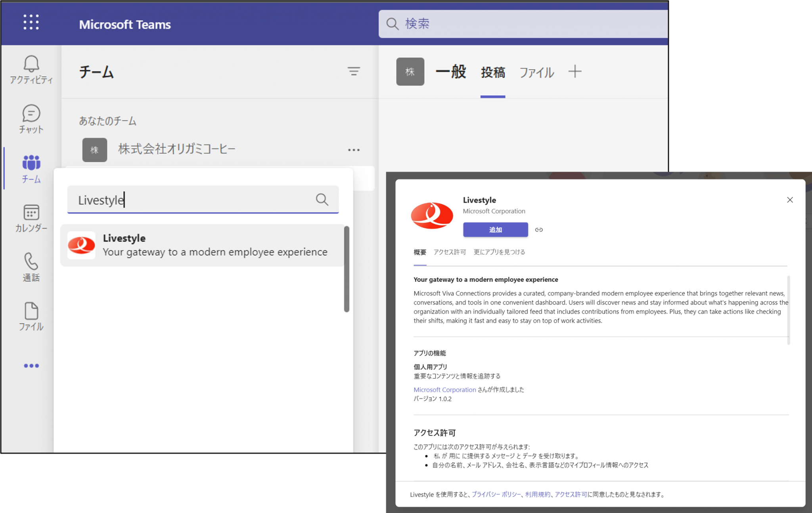Select the Livestyle app search result
The width and height of the screenshot is (812, 513).
pyautogui.click(x=202, y=245)
